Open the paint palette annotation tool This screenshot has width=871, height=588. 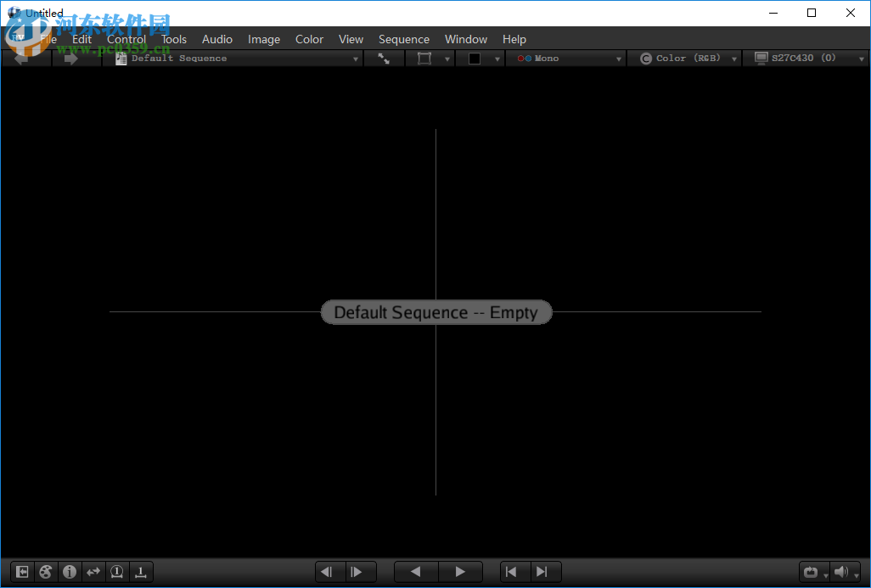(46, 572)
